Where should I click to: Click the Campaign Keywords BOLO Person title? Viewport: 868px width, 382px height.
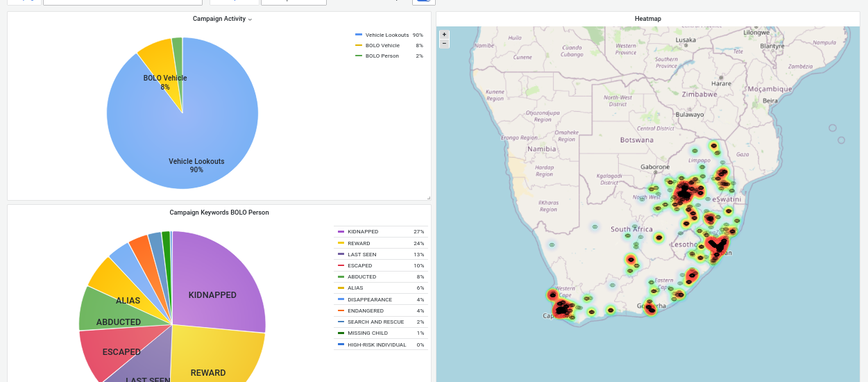pos(219,213)
